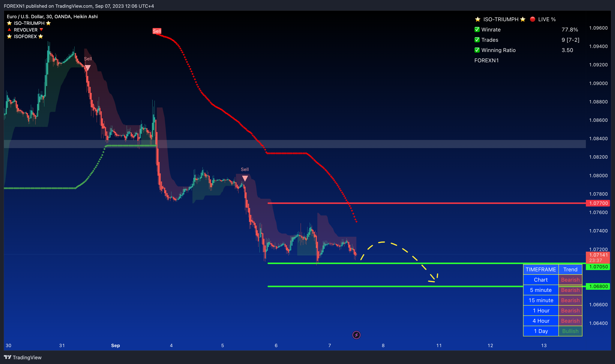Click the red LIVE dot indicator
615x364 pixels.
pos(532,19)
